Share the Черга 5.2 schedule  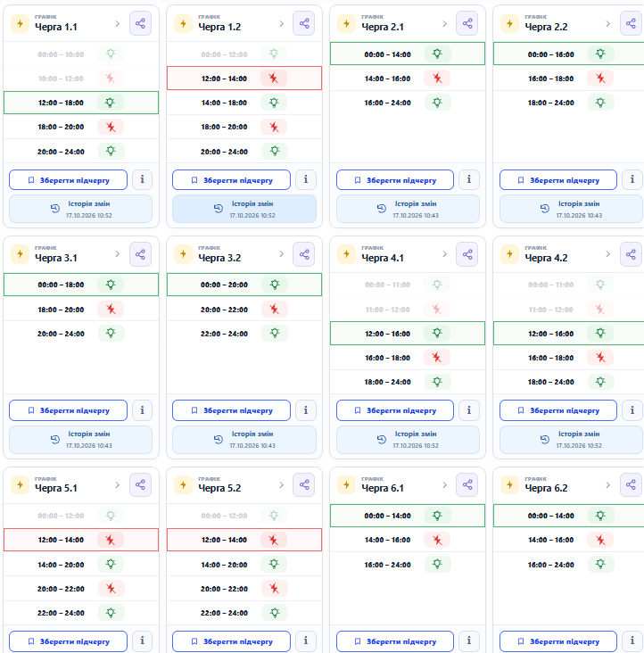point(304,485)
